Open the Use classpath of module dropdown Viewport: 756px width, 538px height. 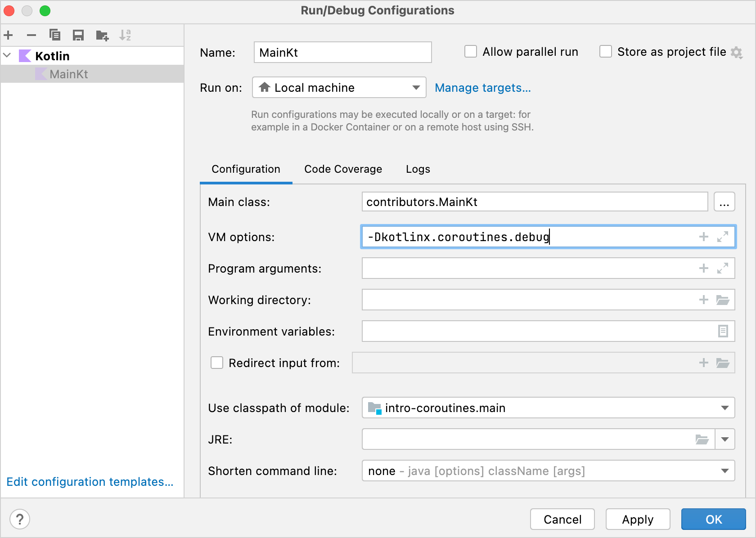548,408
